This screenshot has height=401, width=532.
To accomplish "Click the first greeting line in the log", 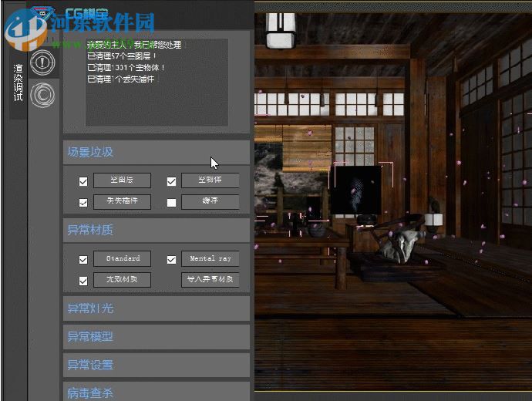I will coord(134,45).
